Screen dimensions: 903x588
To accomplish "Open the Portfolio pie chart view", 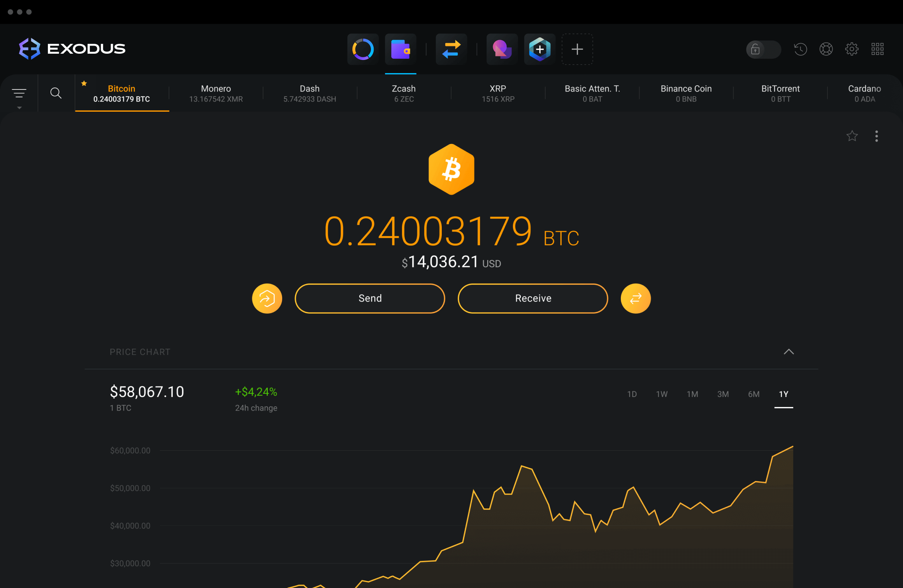I will (362, 49).
